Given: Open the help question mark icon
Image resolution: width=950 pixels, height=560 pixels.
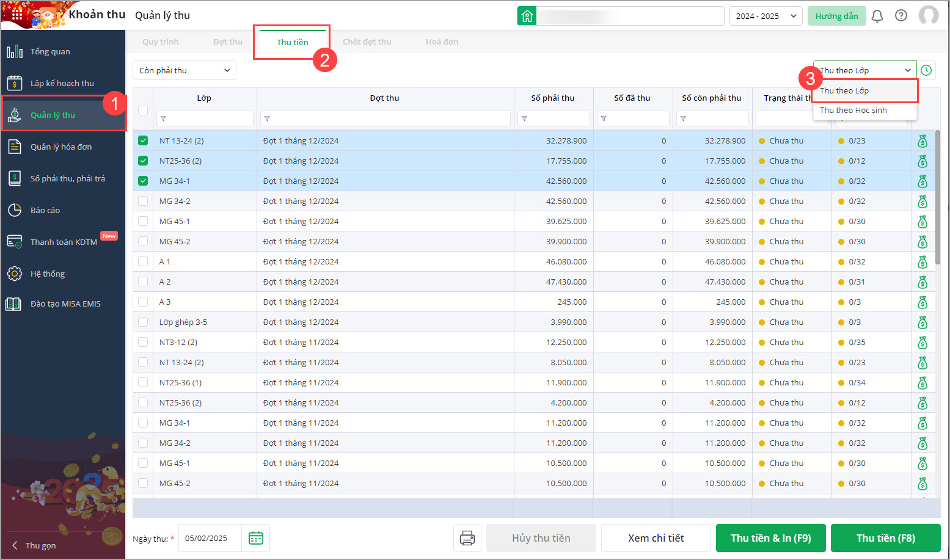Looking at the screenshot, I should (901, 16).
